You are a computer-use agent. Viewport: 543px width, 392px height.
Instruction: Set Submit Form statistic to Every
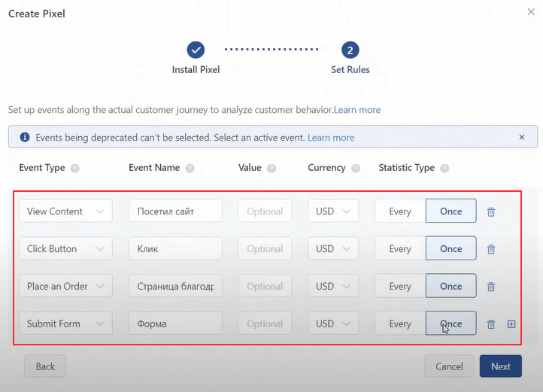pyautogui.click(x=400, y=324)
